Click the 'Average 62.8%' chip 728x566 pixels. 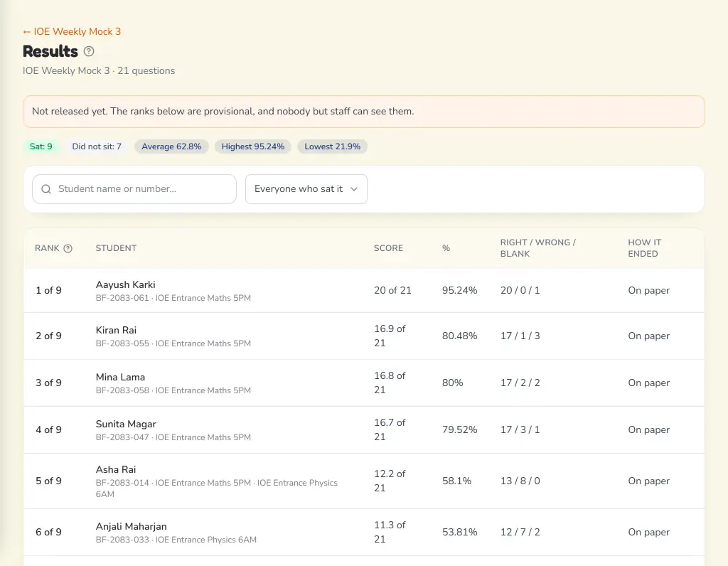(x=171, y=146)
